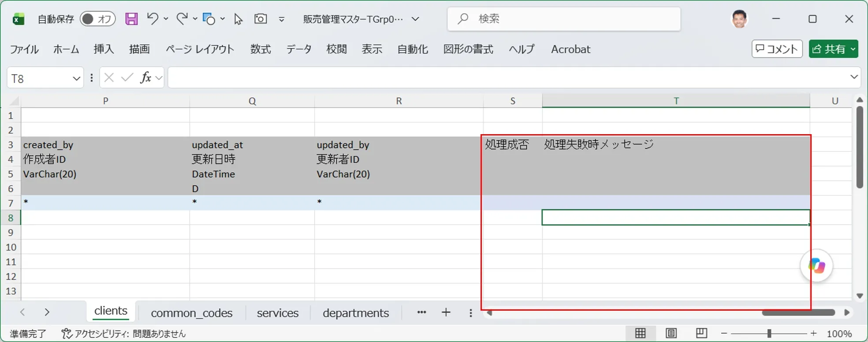The height and width of the screenshot is (342, 868).
Task: Open the Share button dropdown arrow
Action: point(853,49)
